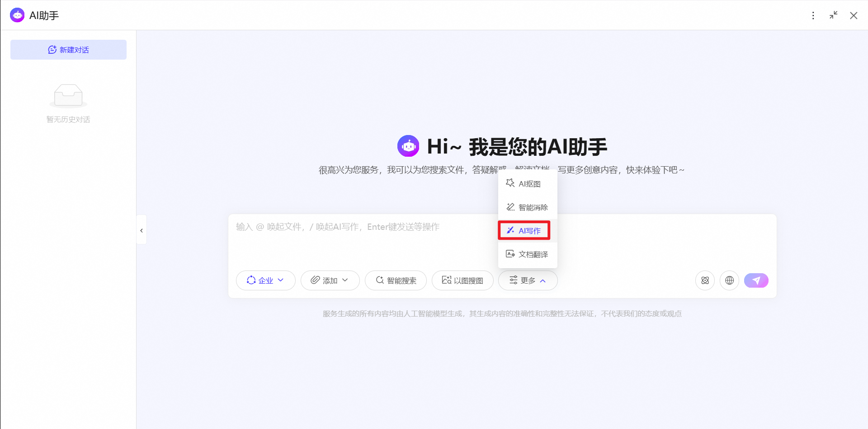Screen dimensions: 868x429
Task: Choose 智能消除 in the more menu
Action: coord(528,207)
